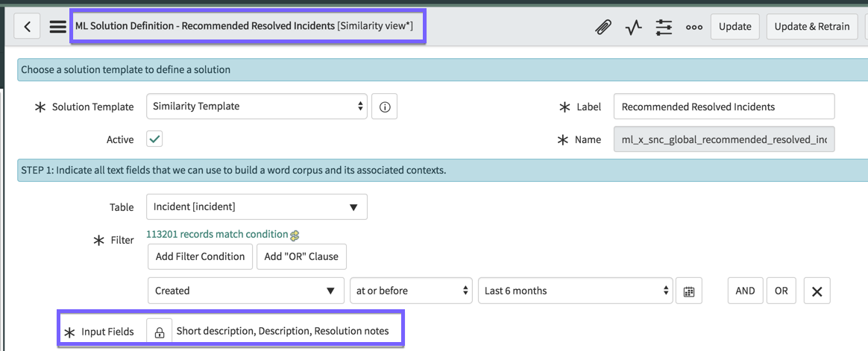Open the hamburger form context menu
The height and width of the screenshot is (351, 868).
coord(58,27)
